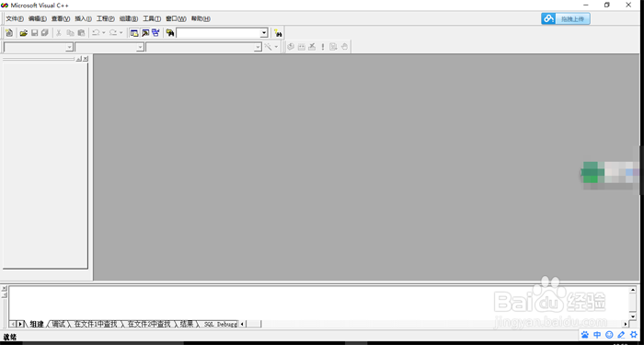Click inside the Find text input field
This screenshot has height=345, width=644.
pos(218,33)
